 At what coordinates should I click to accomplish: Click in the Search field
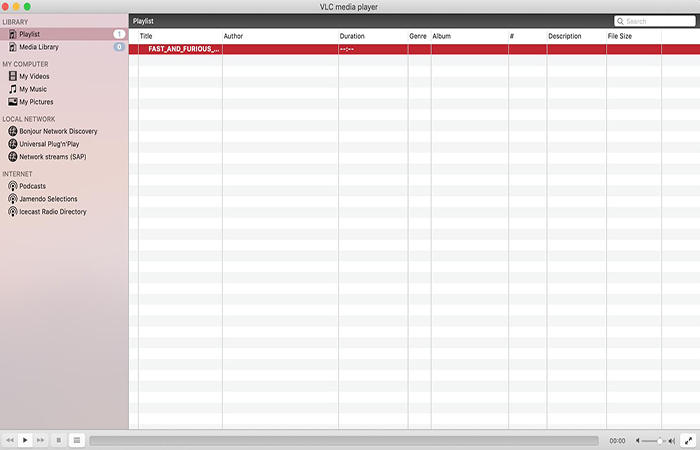tap(654, 21)
